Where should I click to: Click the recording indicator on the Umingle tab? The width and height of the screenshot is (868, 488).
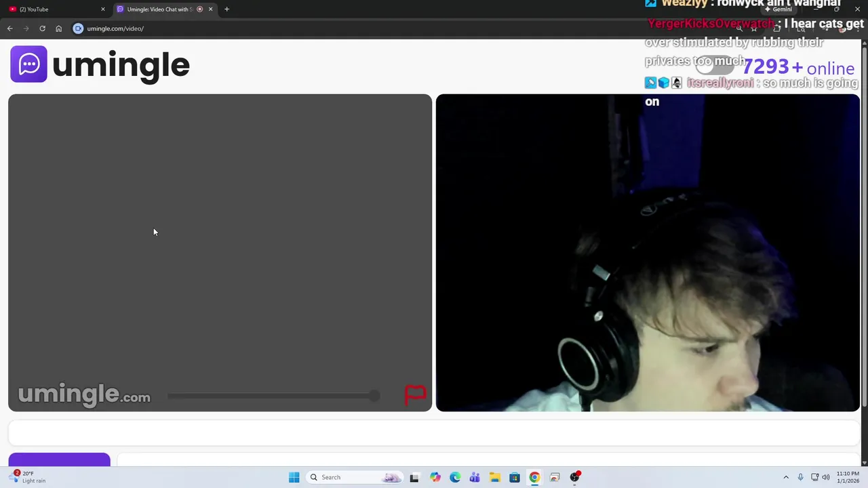(x=199, y=9)
